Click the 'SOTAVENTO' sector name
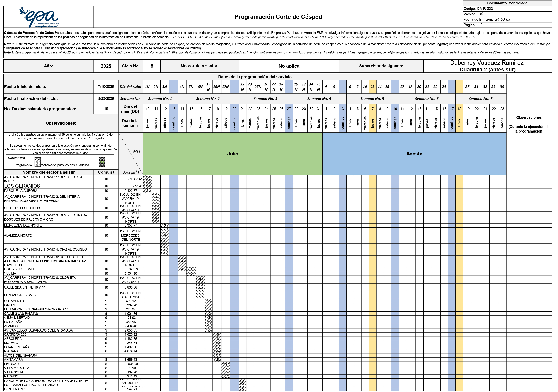The image size is (558, 392). click(x=14, y=301)
